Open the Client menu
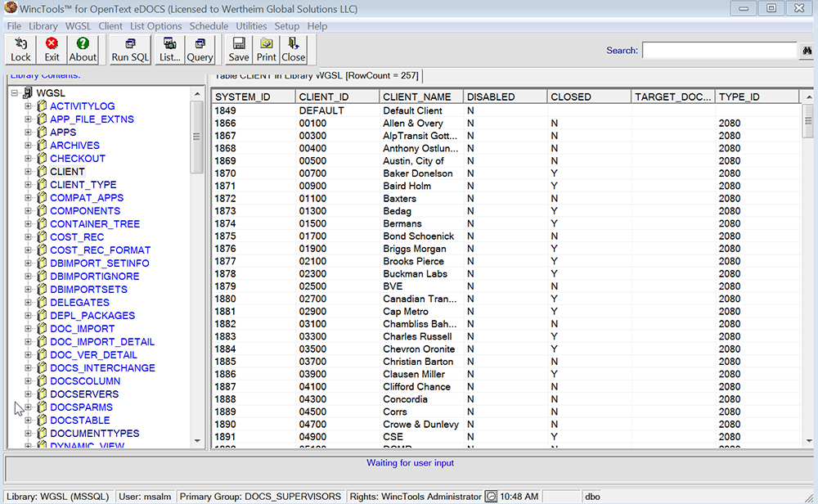The height and width of the screenshot is (504, 818). click(x=110, y=26)
